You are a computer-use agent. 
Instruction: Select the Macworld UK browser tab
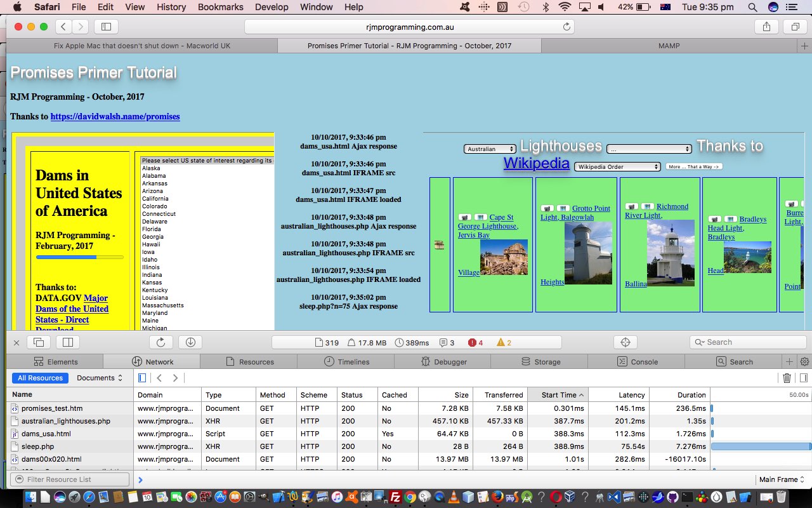(x=142, y=46)
